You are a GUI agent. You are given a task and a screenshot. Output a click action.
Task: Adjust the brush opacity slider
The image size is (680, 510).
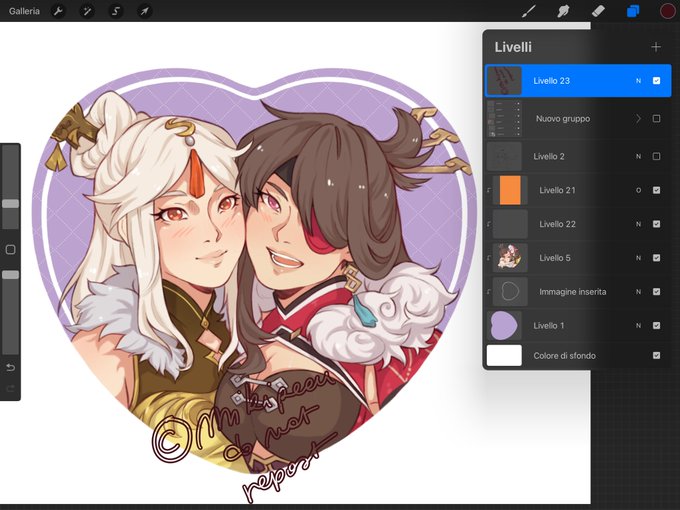(x=10, y=275)
